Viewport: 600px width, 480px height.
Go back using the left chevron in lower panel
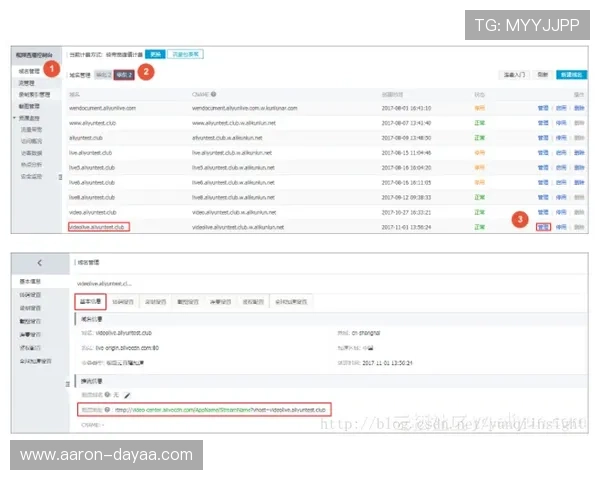click(40, 263)
